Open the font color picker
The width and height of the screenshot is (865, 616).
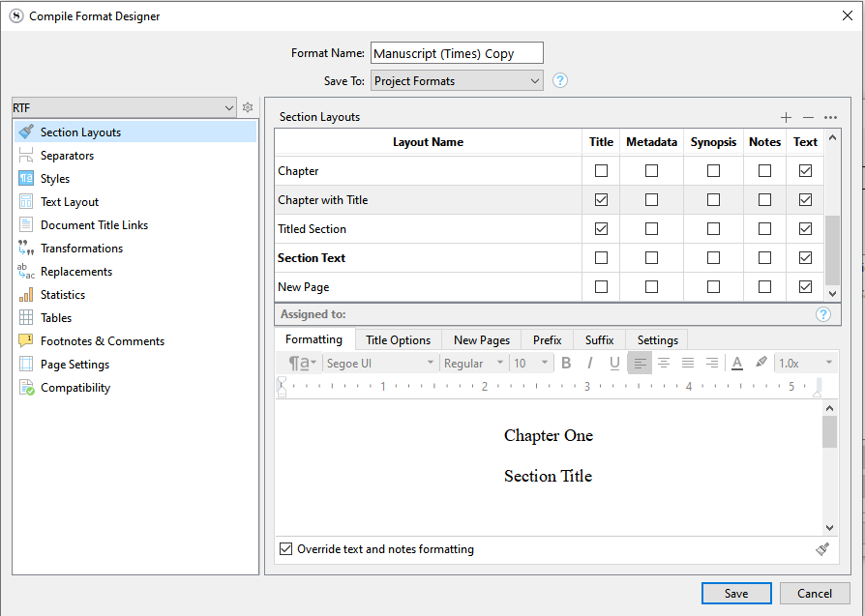click(x=737, y=363)
